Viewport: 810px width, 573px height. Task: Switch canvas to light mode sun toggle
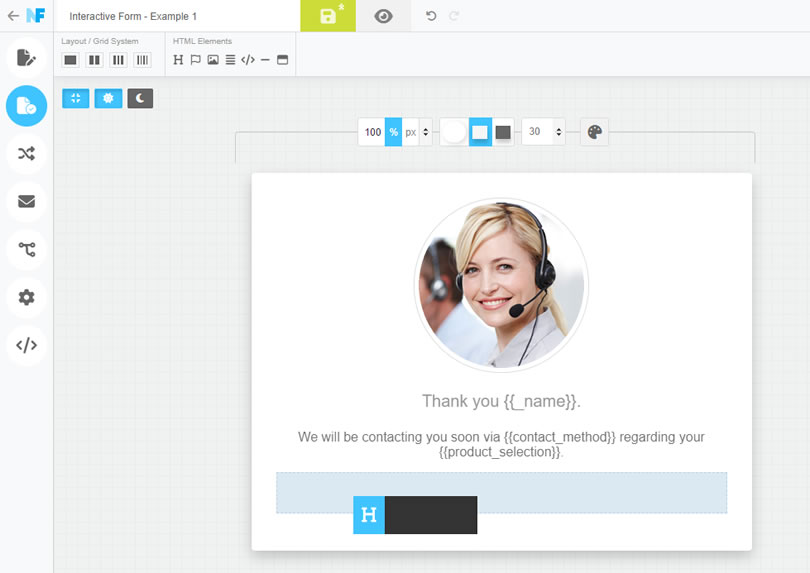coord(108,98)
